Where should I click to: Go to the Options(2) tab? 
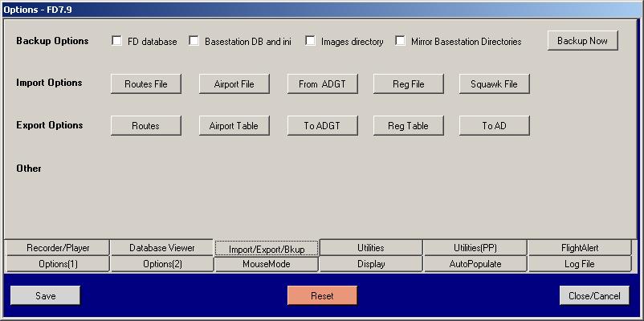point(162,264)
